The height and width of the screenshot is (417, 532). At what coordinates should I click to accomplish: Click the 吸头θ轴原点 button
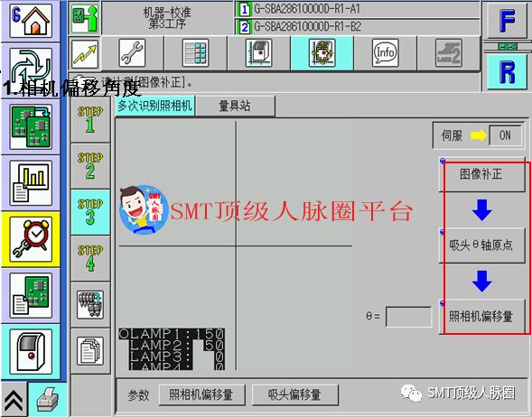(481, 245)
